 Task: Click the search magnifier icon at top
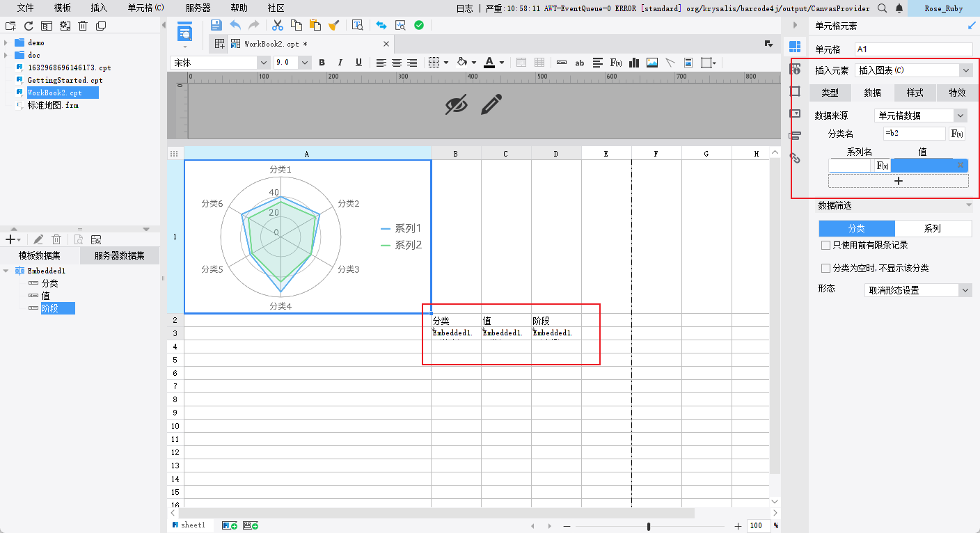click(x=883, y=8)
